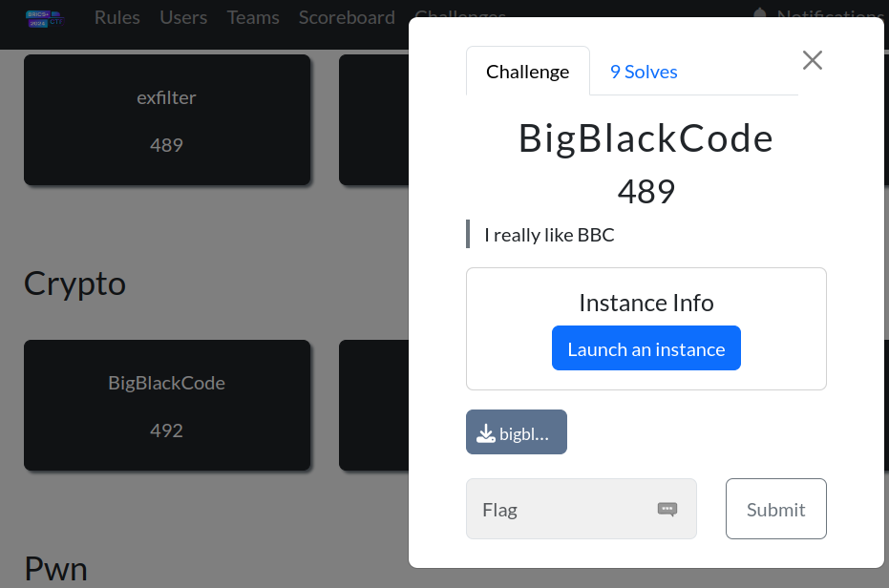Image resolution: width=889 pixels, height=588 pixels.
Task: Click the Notifications text link
Action: [x=829, y=16]
